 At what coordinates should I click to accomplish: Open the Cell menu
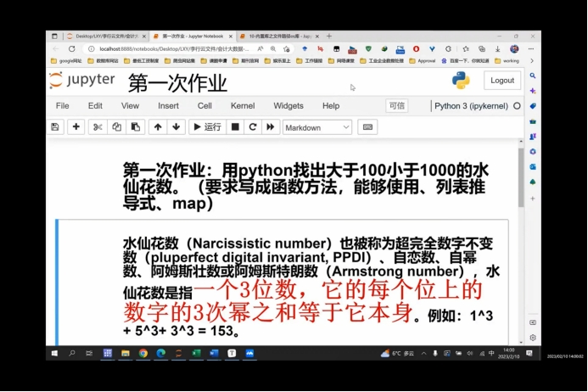(x=204, y=106)
